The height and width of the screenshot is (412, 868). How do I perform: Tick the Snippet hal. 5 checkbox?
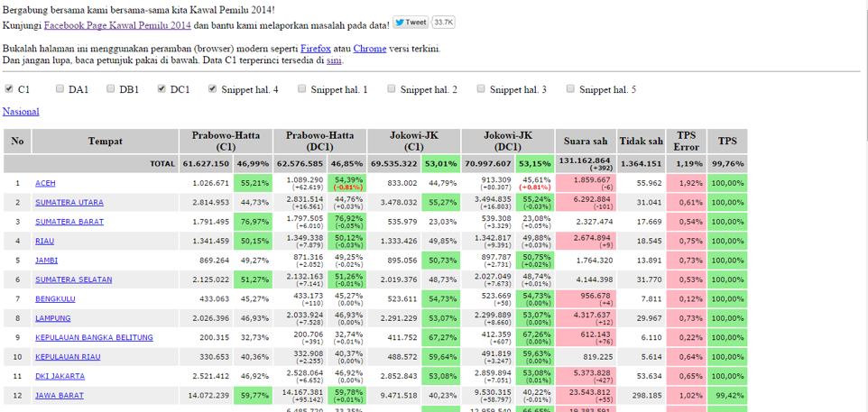[x=570, y=89]
